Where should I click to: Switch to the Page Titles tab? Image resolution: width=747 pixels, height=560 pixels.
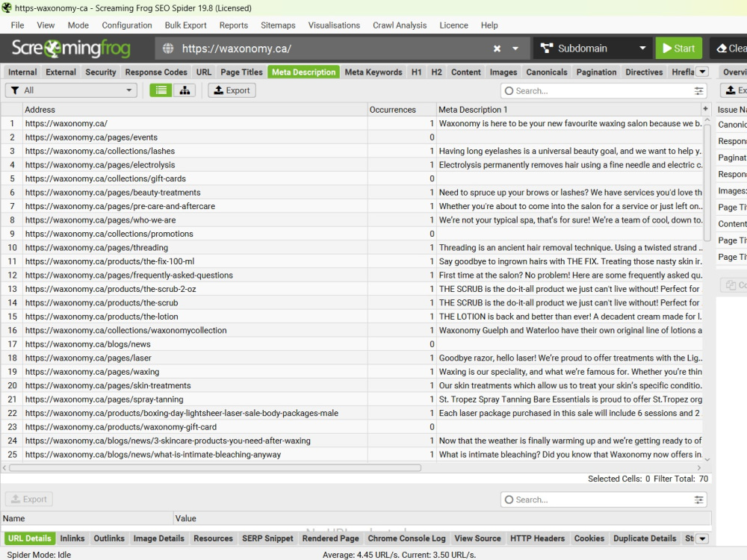click(x=241, y=72)
